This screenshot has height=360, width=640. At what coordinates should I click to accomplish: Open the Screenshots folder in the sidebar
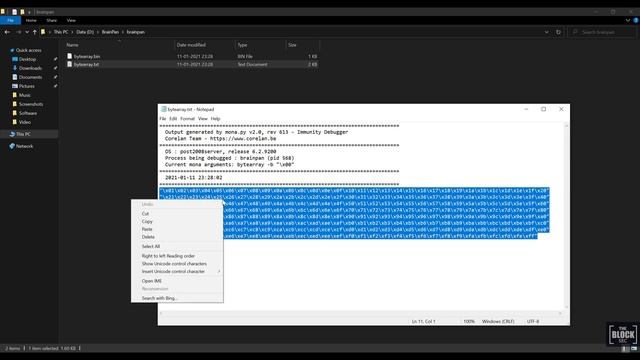(31, 104)
